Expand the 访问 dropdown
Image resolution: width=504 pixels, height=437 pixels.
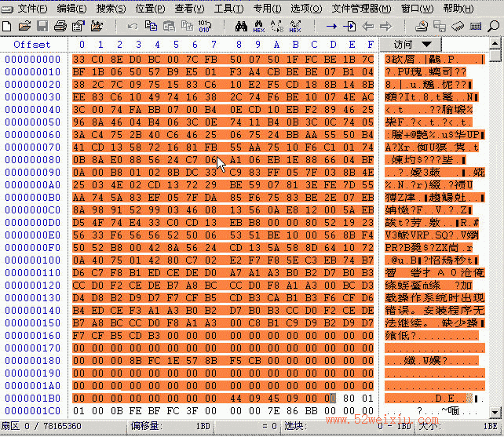point(411,45)
